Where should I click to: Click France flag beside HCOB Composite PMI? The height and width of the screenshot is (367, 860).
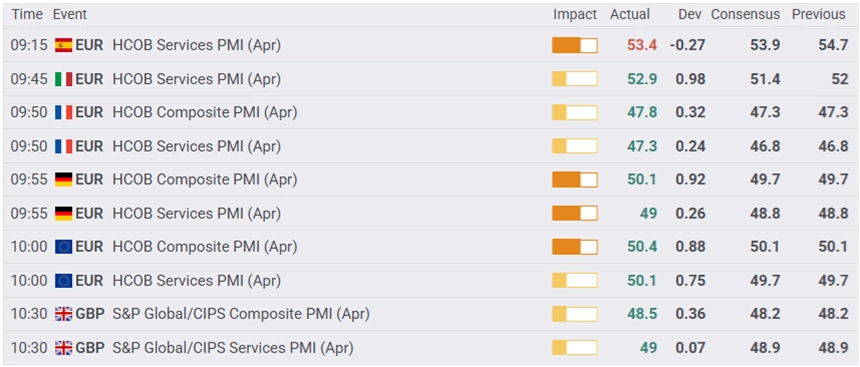(x=64, y=113)
